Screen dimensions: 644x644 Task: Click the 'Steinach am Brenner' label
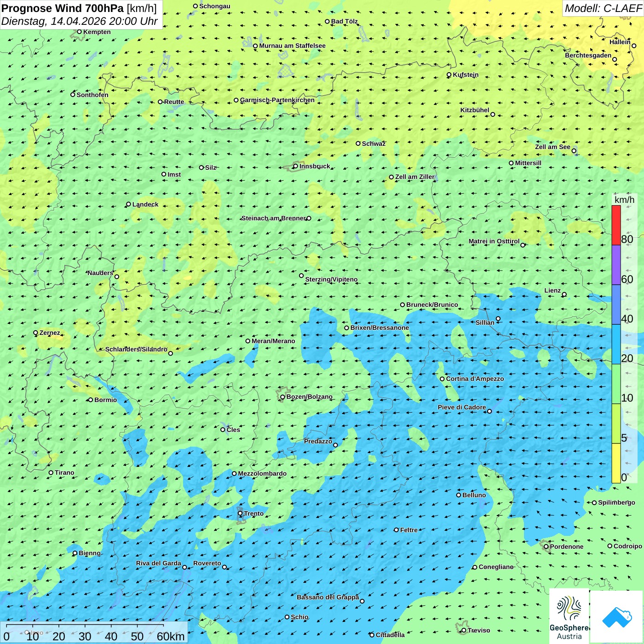pyautogui.click(x=273, y=218)
